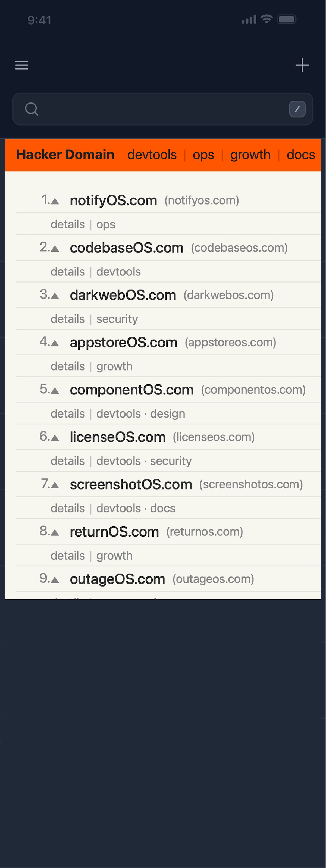Open the docs tab in header
Viewport: 326px width, 868px height.
(x=300, y=155)
